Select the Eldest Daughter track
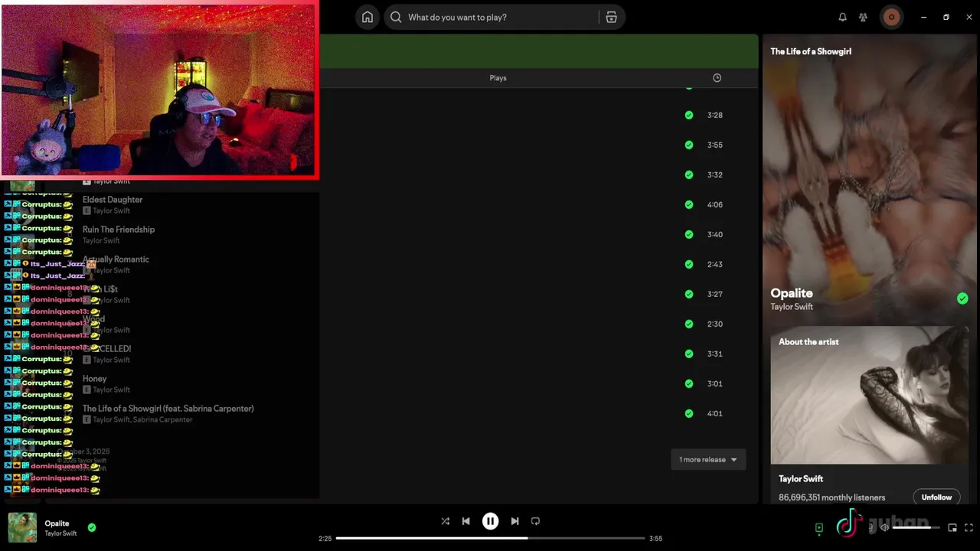This screenshot has height=551, width=980. pos(113,200)
